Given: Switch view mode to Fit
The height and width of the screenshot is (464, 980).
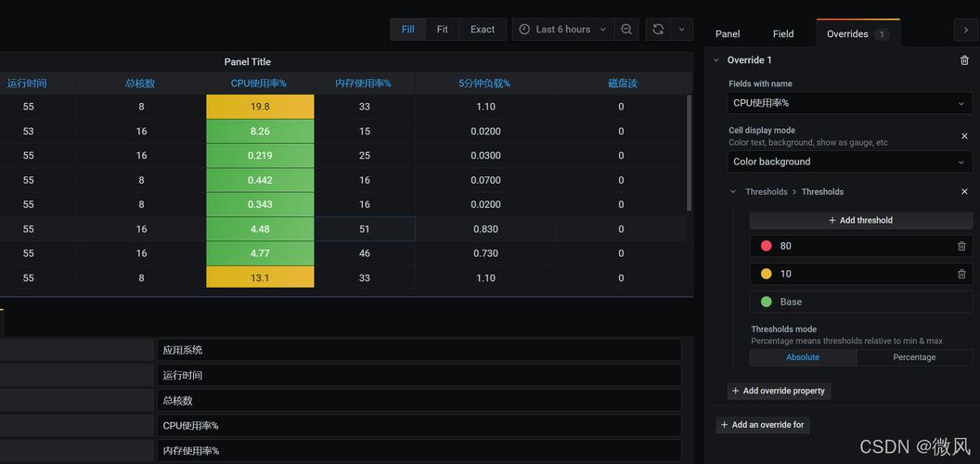Looking at the screenshot, I should point(443,30).
